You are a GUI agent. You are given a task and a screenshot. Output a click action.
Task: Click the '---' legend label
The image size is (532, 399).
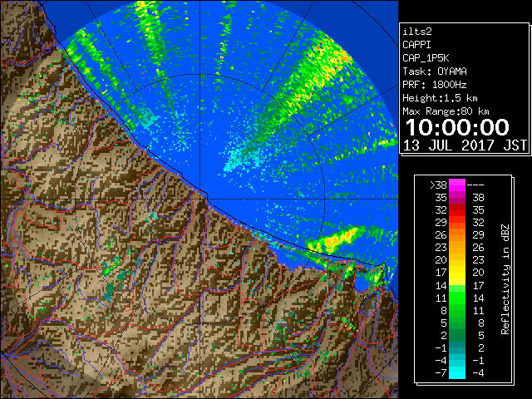[475, 185]
